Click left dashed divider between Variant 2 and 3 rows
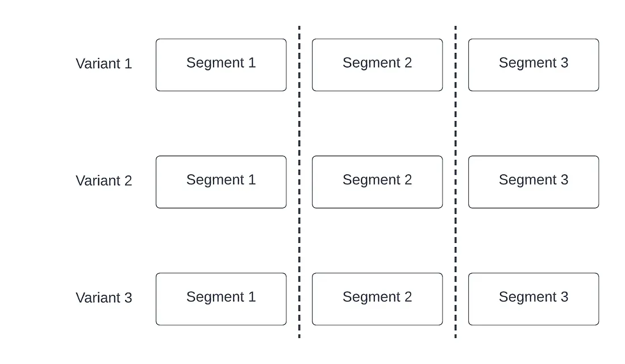Viewport: 625px width, 364px height. coord(299,240)
